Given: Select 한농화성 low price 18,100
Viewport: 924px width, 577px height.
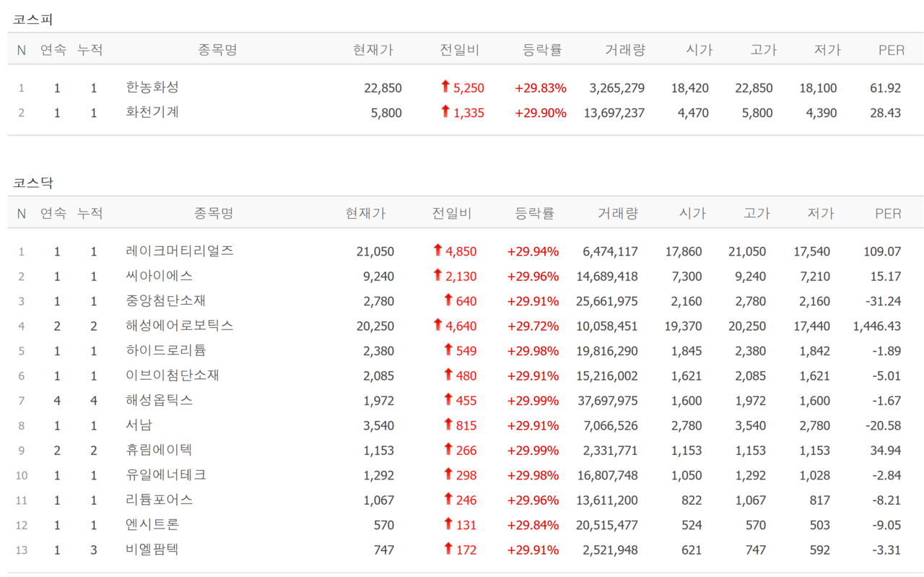Looking at the screenshot, I should tap(818, 88).
